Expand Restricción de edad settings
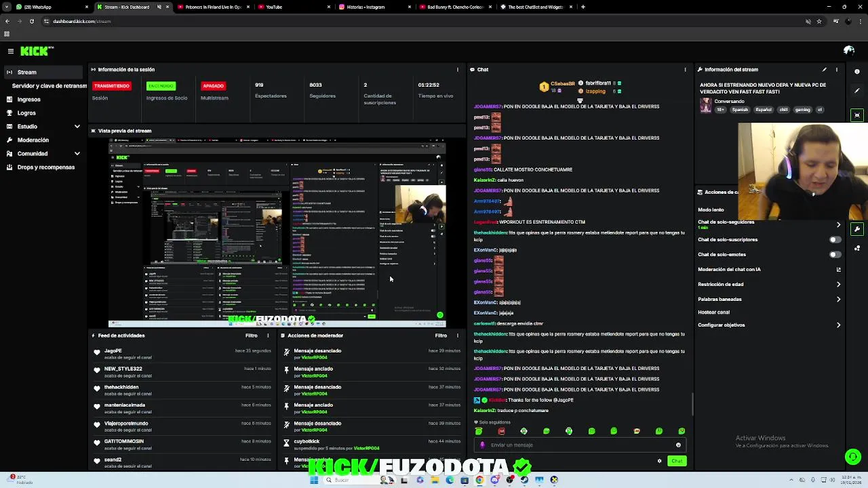The width and height of the screenshot is (868, 488). (838, 284)
